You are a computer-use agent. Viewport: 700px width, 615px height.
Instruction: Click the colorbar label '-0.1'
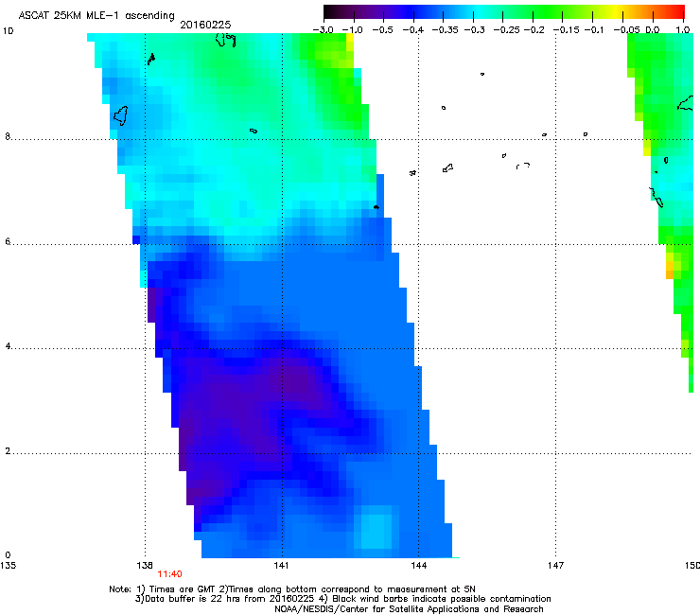(x=594, y=30)
